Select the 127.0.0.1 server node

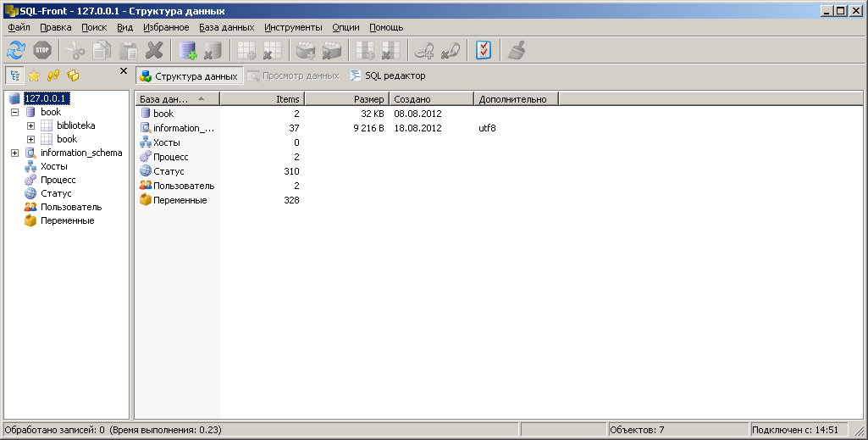coord(47,98)
